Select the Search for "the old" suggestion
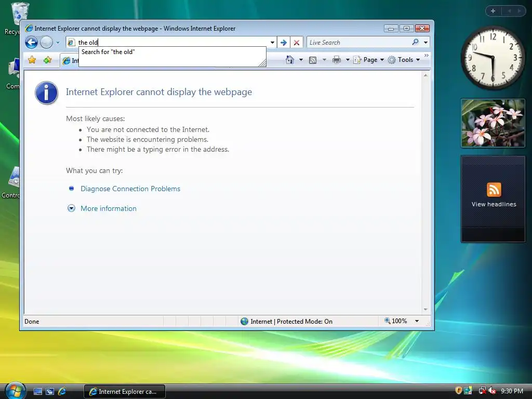 tap(172, 52)
